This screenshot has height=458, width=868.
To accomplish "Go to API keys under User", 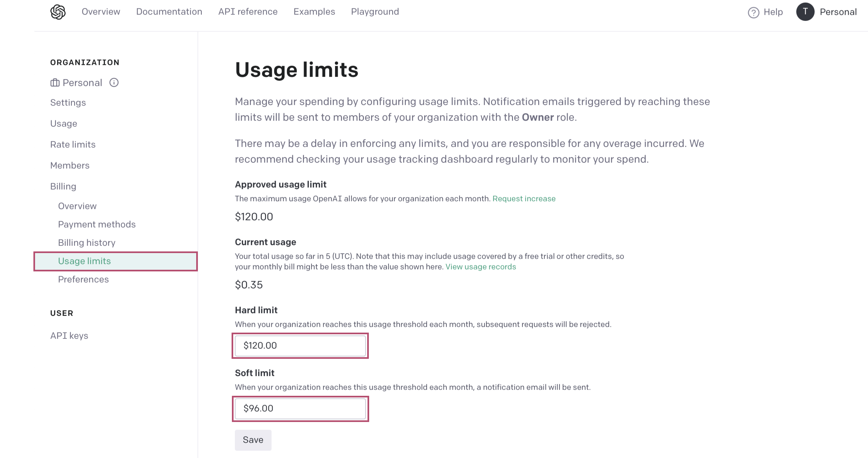I will coord(69,336).
